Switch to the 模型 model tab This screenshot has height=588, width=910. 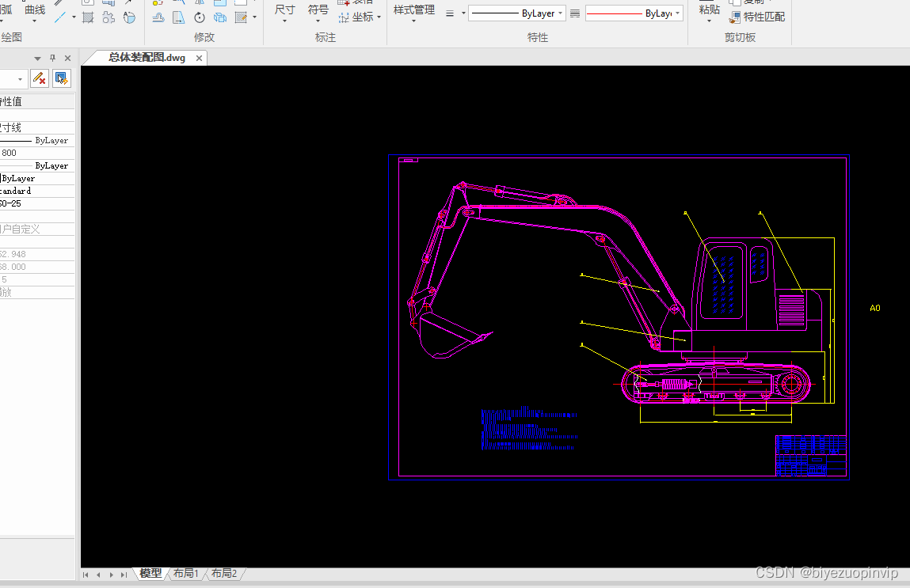coord(151,574)
